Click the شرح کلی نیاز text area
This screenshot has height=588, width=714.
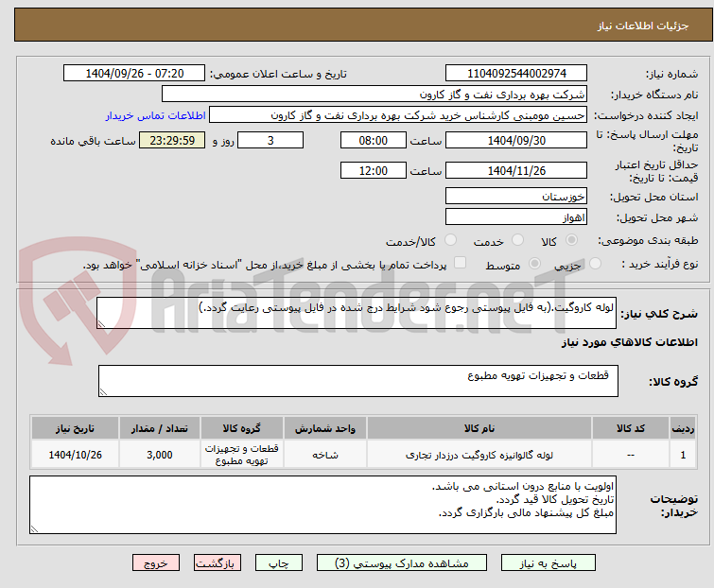[357, 313]
